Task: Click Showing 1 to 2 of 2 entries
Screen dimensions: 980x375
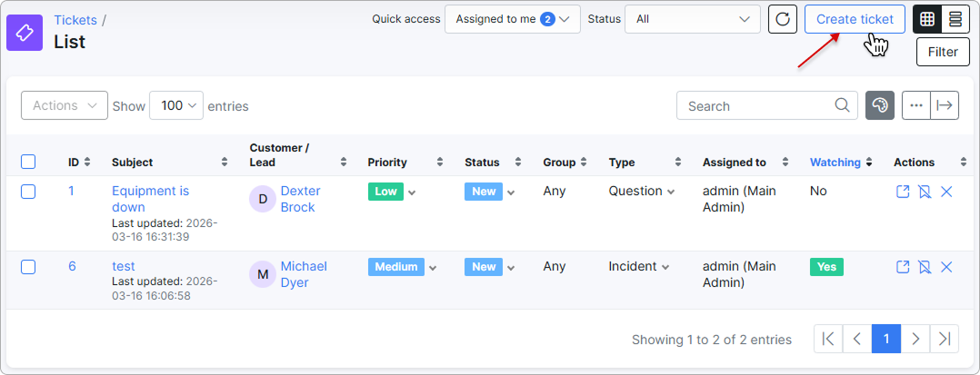Action: [x=712, y=340]
